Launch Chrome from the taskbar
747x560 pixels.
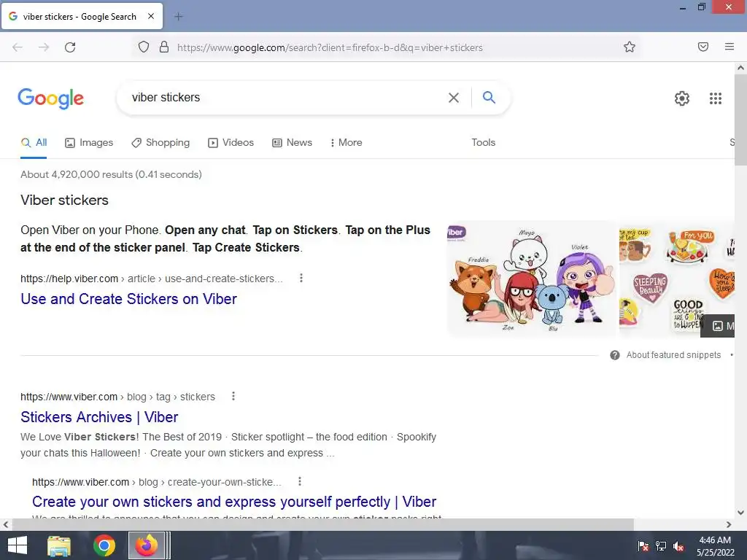[104, 545]
